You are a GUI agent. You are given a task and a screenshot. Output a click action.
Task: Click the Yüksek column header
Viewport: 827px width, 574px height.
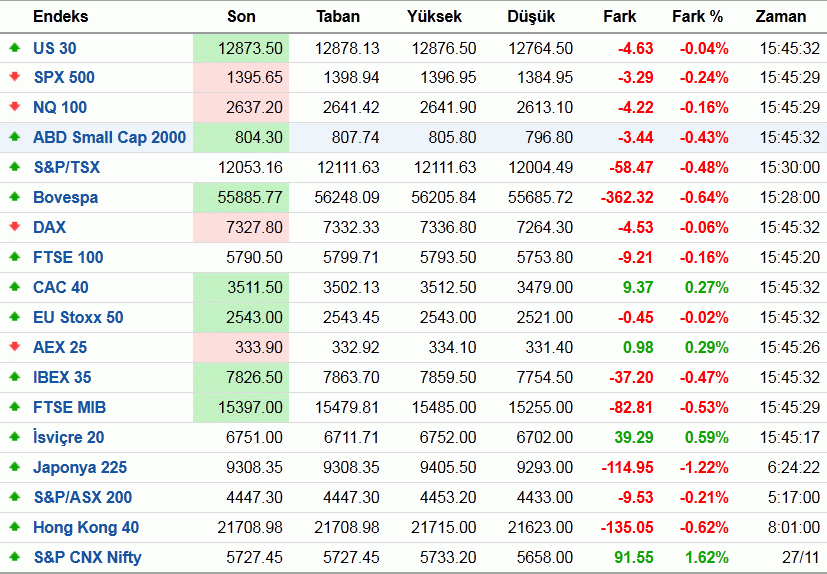[x=434, y=16]
